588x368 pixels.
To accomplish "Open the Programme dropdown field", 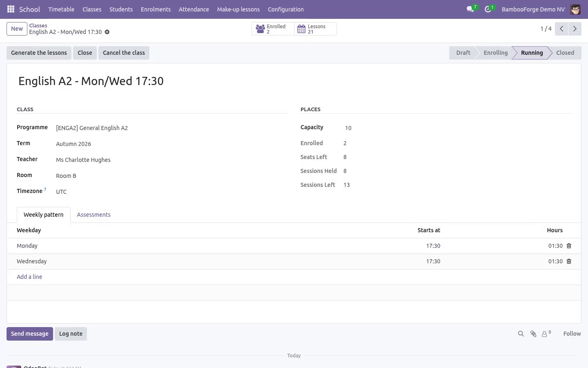I will [x=171, y=128].
